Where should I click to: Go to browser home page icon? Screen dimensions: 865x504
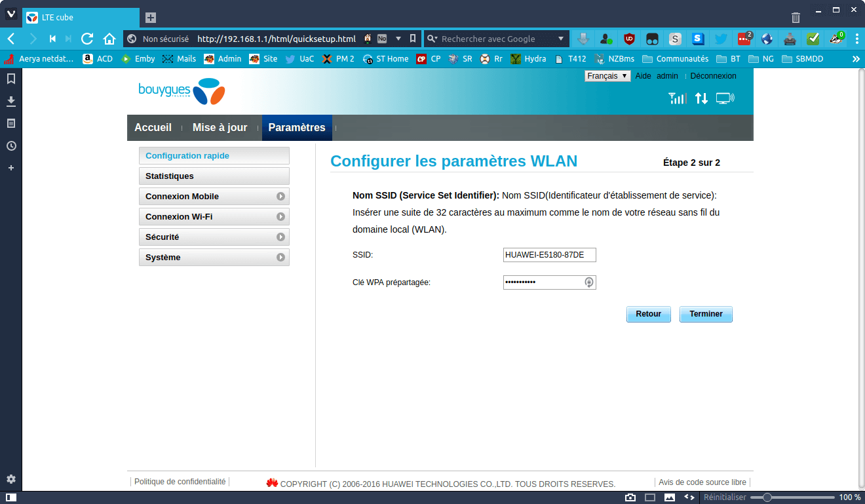(x=109, y=39)
